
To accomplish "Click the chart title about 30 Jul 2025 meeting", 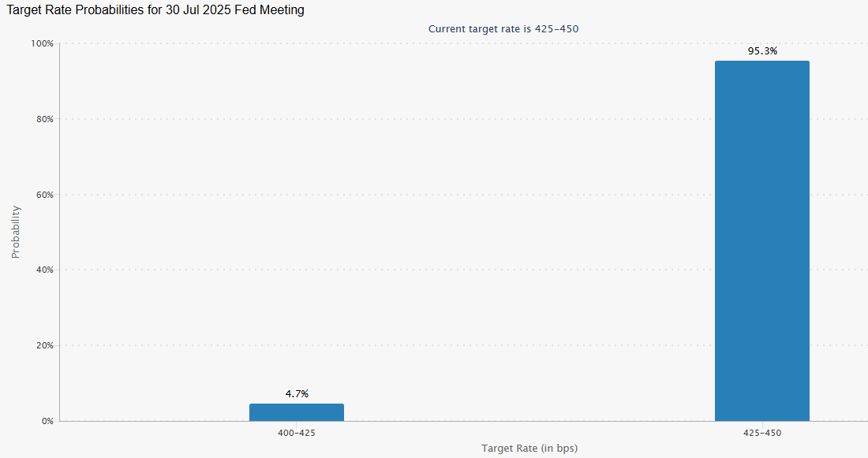I will (155, 10).
